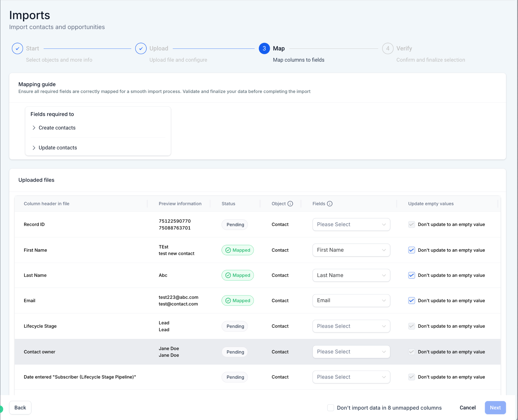Click the Object column info icon
This screenshot has width=518, height=420.
(x=290, y=204)
